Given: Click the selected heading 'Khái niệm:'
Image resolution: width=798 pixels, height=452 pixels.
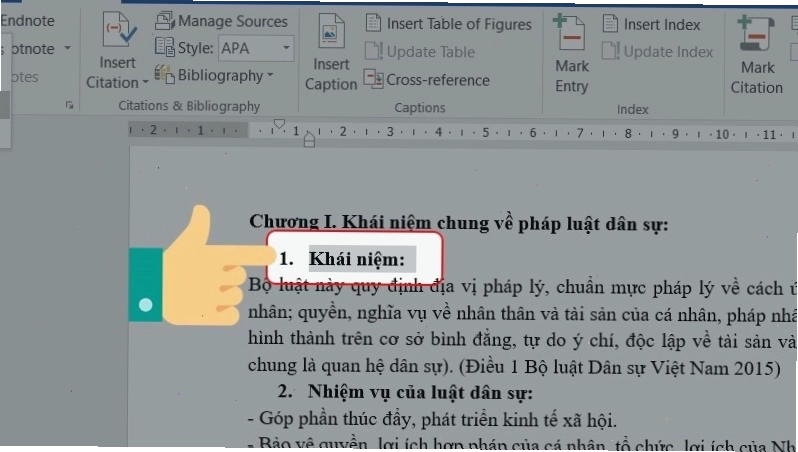Looking at the screenshot, I should 357,259.
